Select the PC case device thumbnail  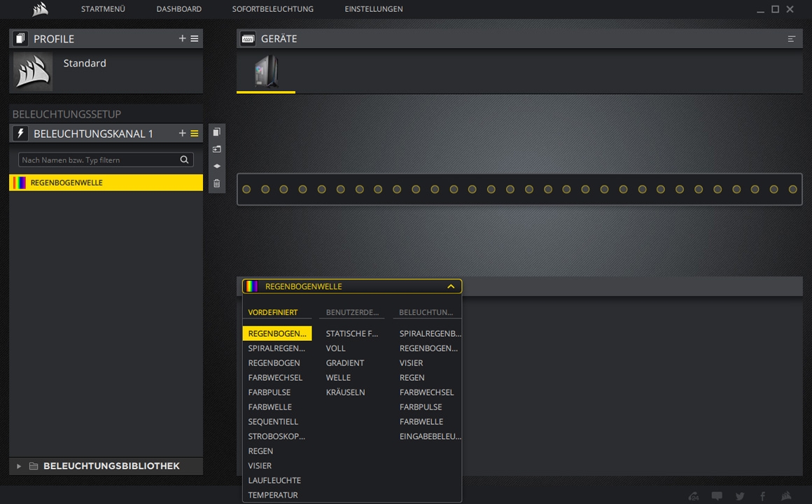pyautogui.click(x=266, y=71)
